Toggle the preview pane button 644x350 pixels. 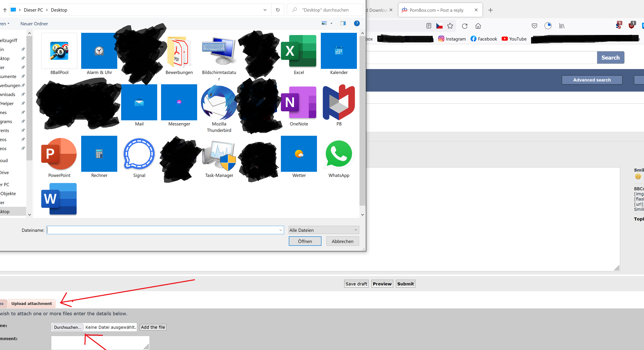click(343, 23)
